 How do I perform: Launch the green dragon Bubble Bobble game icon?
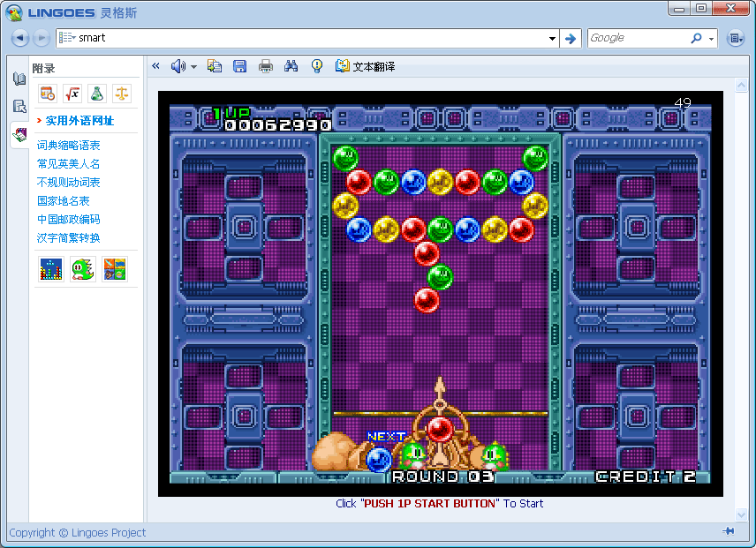point(83,269)
